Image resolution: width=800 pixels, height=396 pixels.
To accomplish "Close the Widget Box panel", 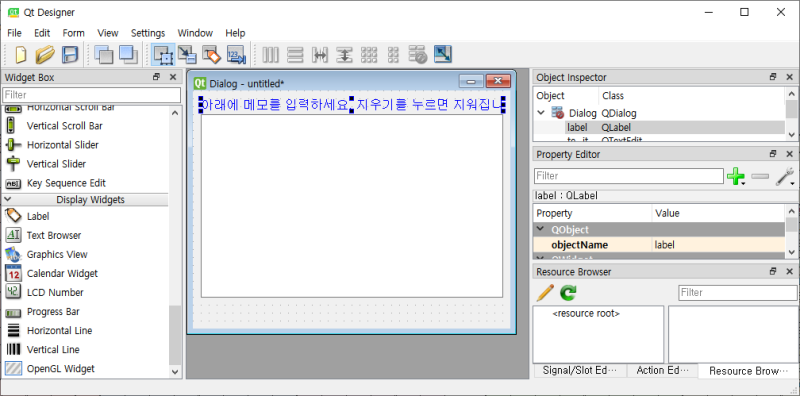I will tap(173, 77).
